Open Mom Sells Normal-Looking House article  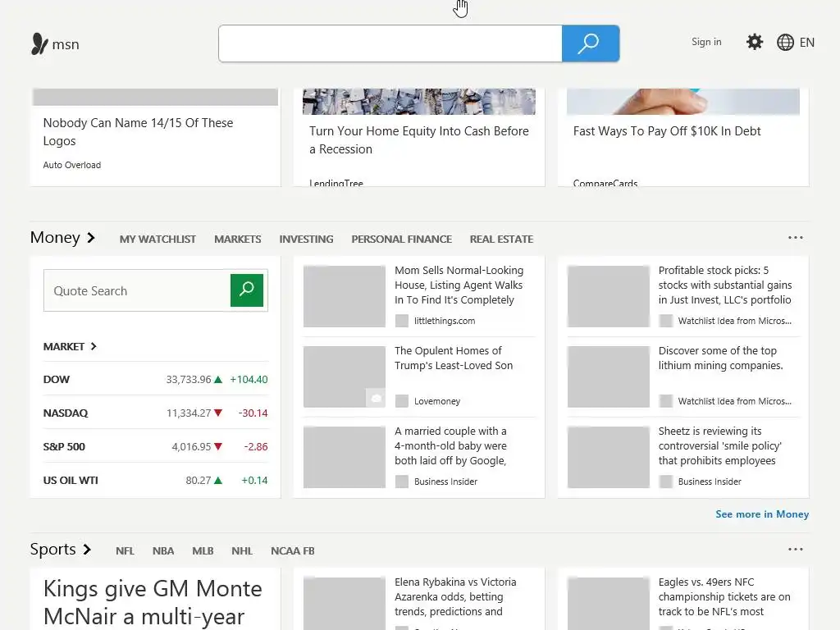click(459, 285)
